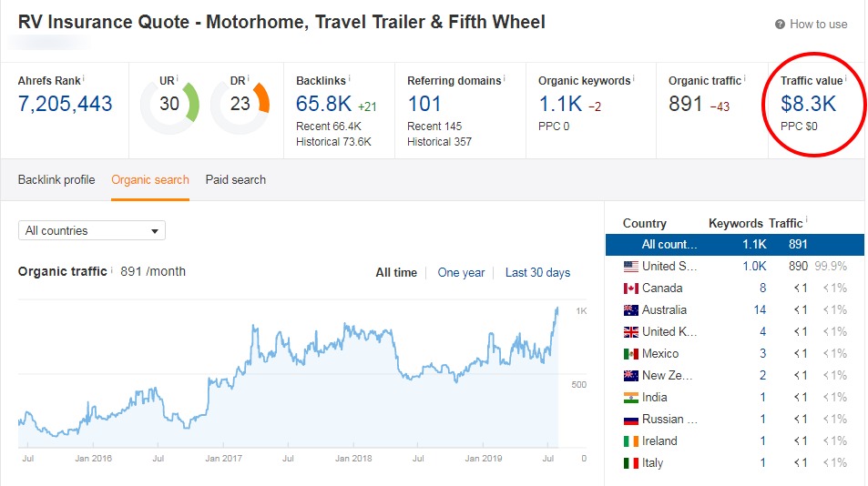
Task: Open the All countries dropdown
Action: coord(92,230)
